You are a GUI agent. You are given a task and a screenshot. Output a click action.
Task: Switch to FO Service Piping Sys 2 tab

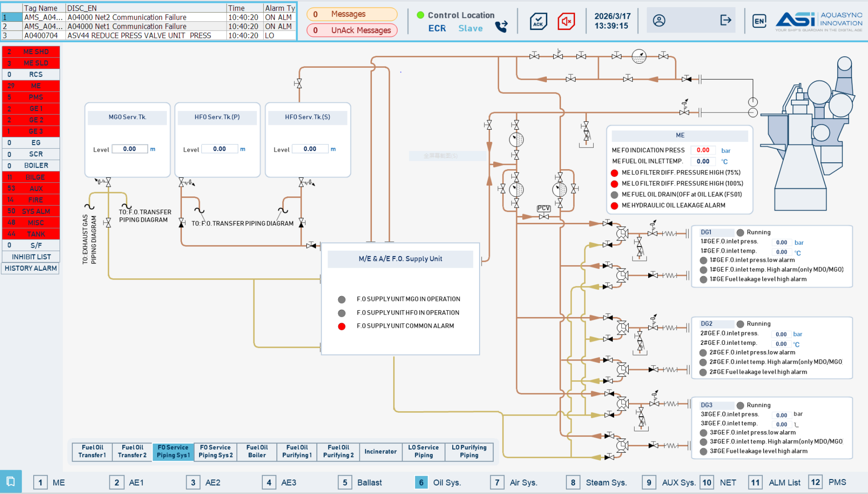click(216, 451)
